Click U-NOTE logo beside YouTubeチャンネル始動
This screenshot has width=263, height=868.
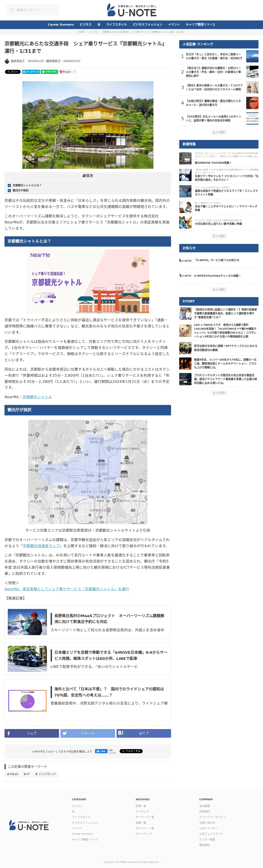pyautogui.click(x=185, y=276)
